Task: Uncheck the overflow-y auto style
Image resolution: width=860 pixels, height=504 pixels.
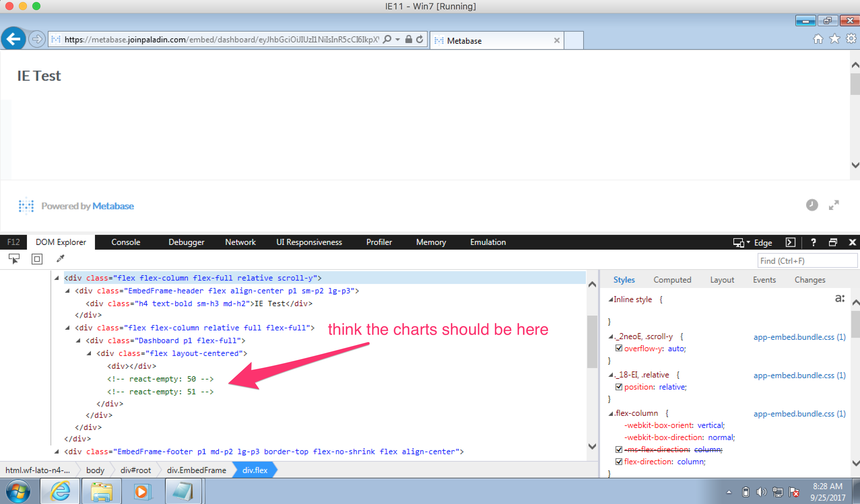Action: pos(619,349)
